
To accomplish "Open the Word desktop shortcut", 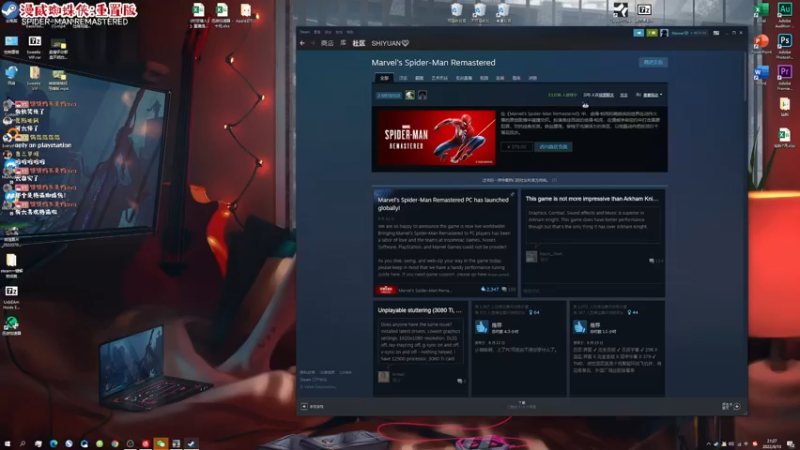I will click(x=761, y=73).
